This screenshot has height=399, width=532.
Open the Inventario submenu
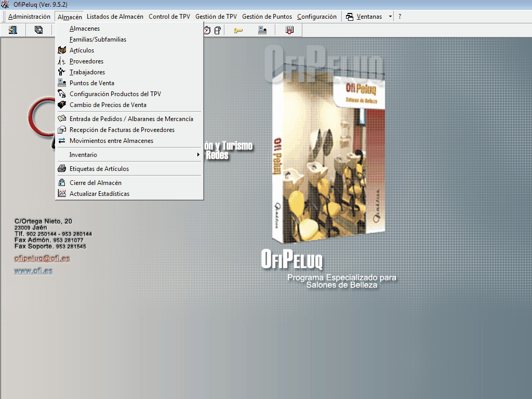click(x=129, y=155)
